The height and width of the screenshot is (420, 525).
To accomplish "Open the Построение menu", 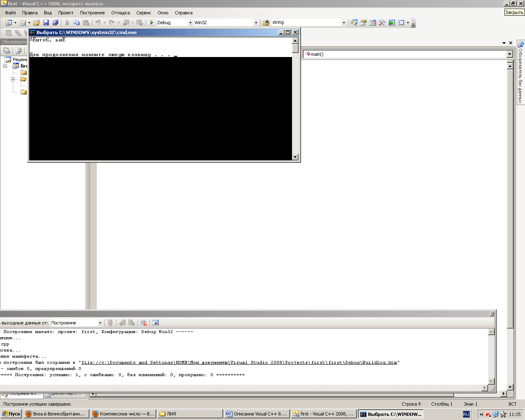I will point(92,13).
